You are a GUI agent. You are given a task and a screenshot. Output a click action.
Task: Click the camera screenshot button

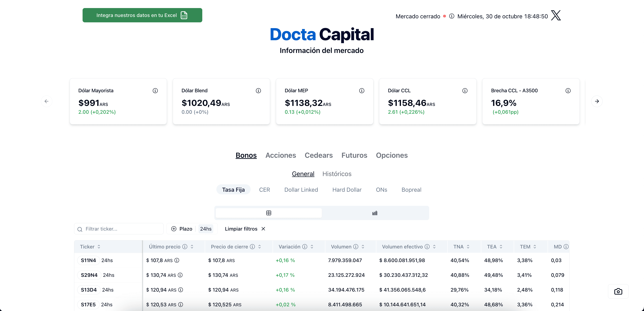click(x=618, y=291)
